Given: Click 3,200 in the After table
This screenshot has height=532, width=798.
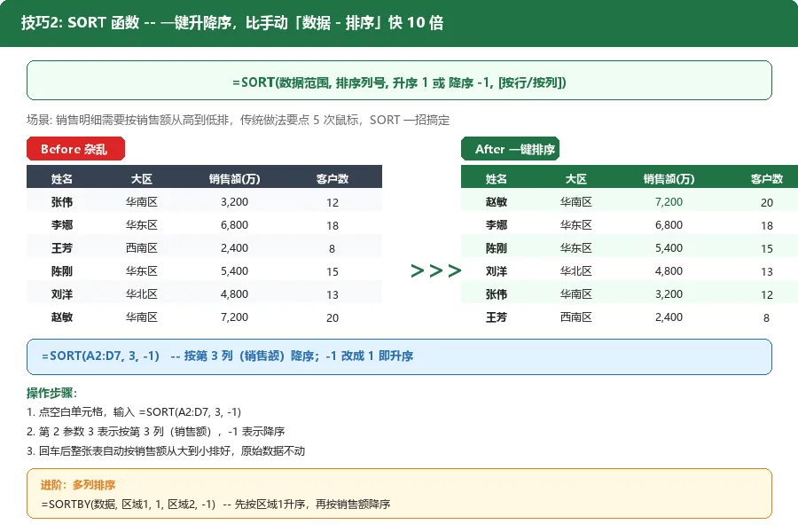Looking at the screenshot, I should 669,294.
